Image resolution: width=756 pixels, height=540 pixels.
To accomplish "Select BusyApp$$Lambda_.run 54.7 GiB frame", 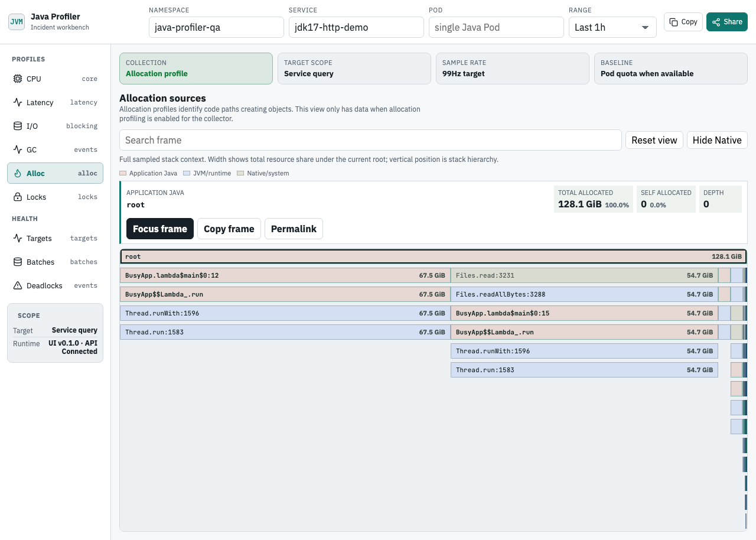I will tap(584, 332).
